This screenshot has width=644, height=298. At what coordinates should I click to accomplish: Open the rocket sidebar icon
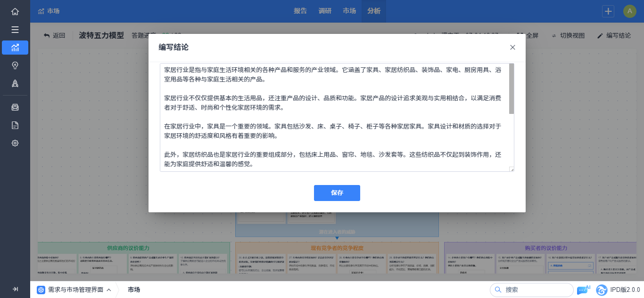click(15, 83)
